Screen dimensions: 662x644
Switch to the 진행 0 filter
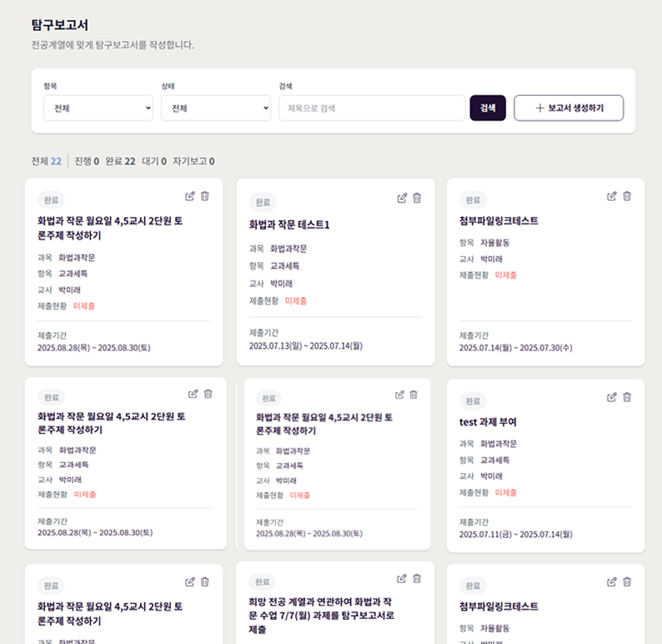(87, 161)
